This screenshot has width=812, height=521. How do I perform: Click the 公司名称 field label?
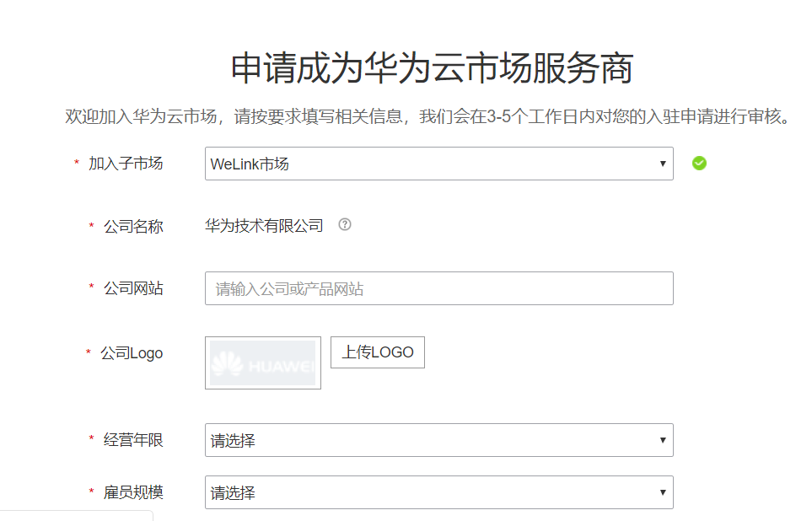133,226
